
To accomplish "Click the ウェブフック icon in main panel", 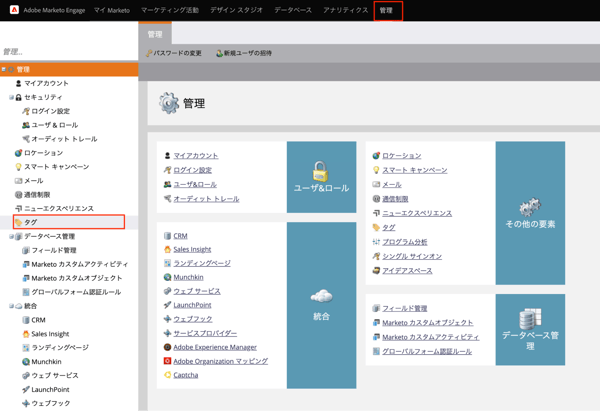I will (x=167, y=319).
